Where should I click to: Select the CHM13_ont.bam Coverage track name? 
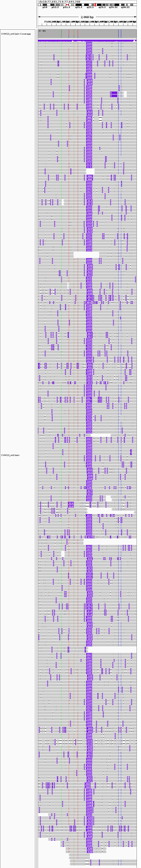[x=16, y=34]
